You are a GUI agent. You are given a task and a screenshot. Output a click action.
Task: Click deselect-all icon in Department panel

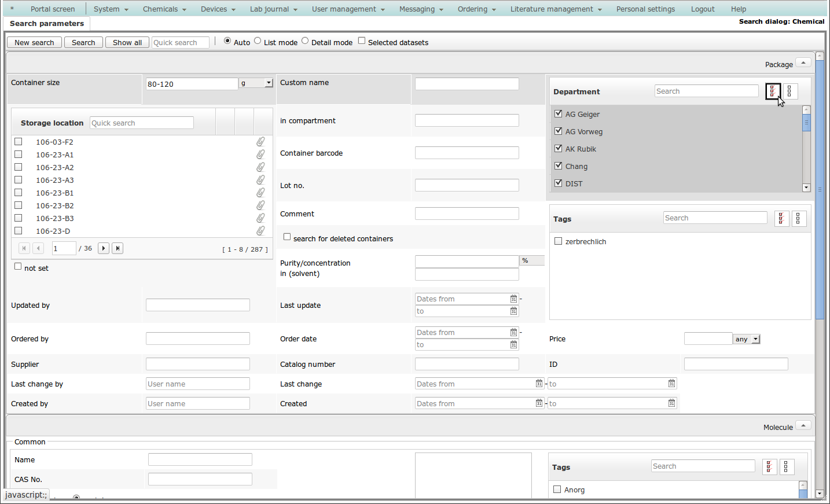click(789, 91)
